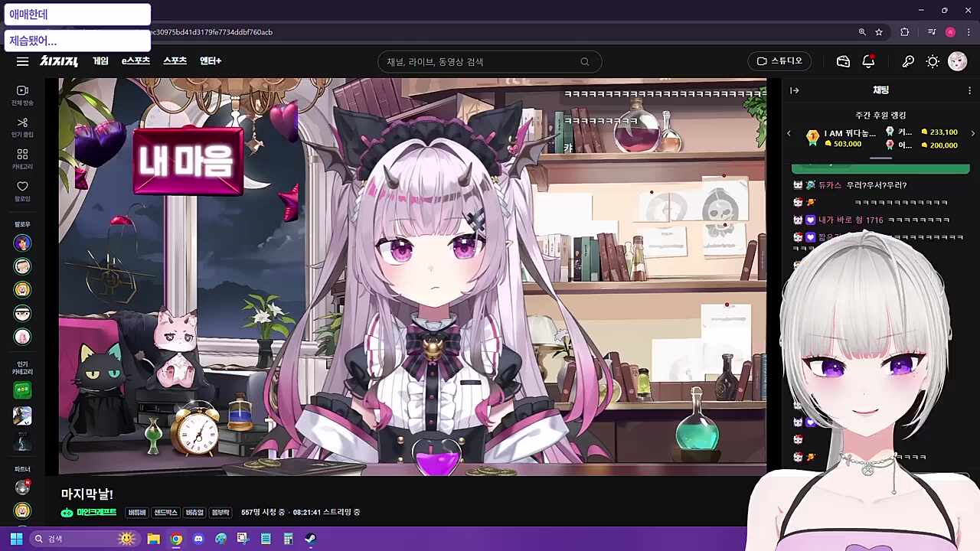Open the notifications bell

click(868, 61)
